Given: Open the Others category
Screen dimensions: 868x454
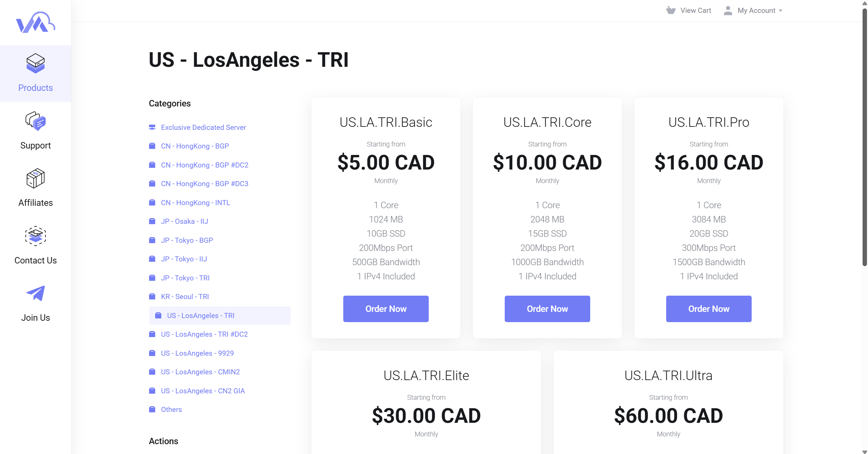Looking at the screenshot, I should [171, 410].
